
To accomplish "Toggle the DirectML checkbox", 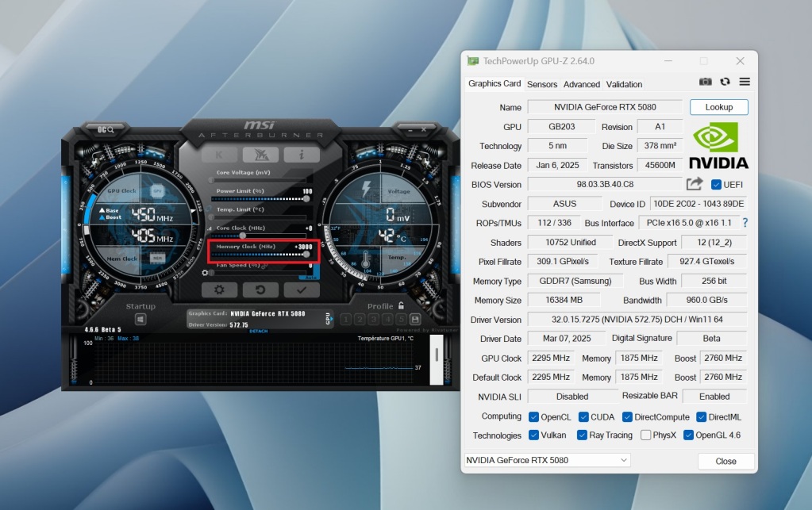I will (701, 417).
